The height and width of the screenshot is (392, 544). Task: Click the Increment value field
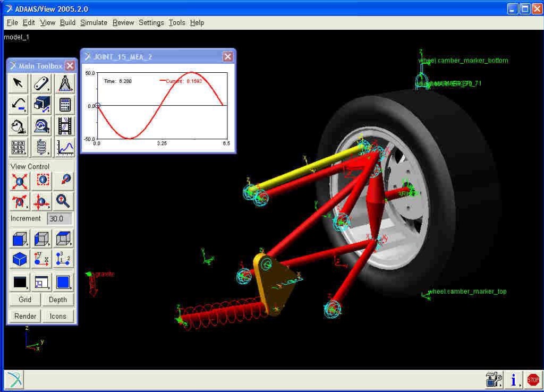pos(59,218)
